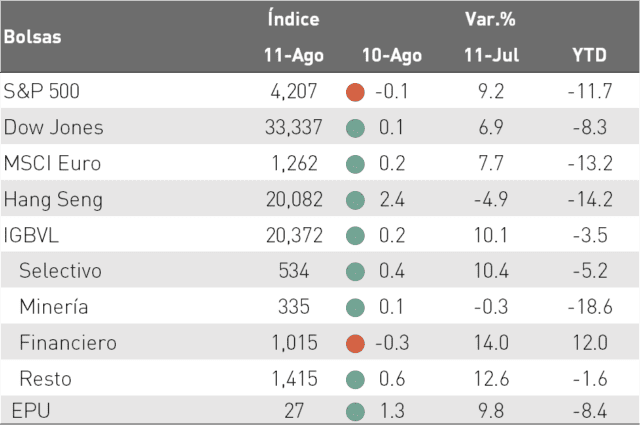Select the IGBVL parent row label

31,236
